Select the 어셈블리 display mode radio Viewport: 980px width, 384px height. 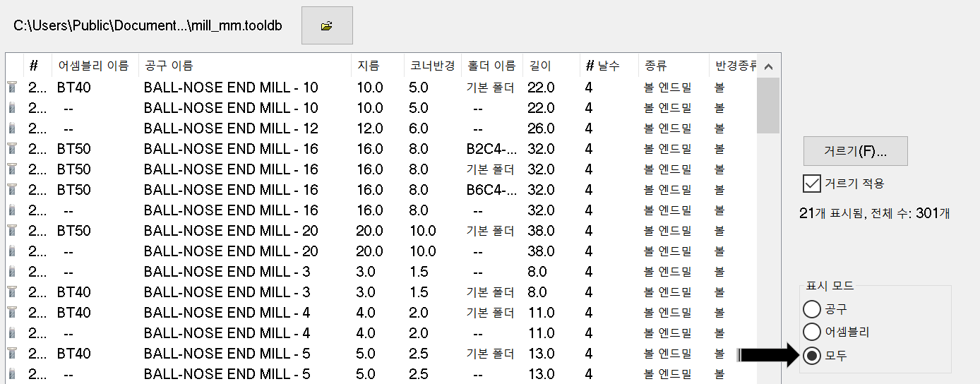[812, 332]
